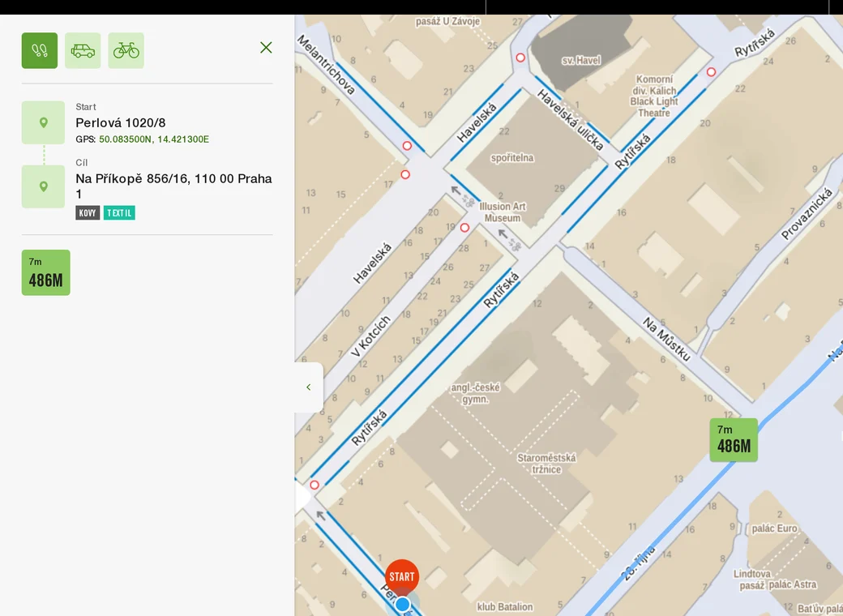The height and width of the screenshot is (616, 843).
Task: Click the Black Light Theatre label
Action: (x=654, y=108)
